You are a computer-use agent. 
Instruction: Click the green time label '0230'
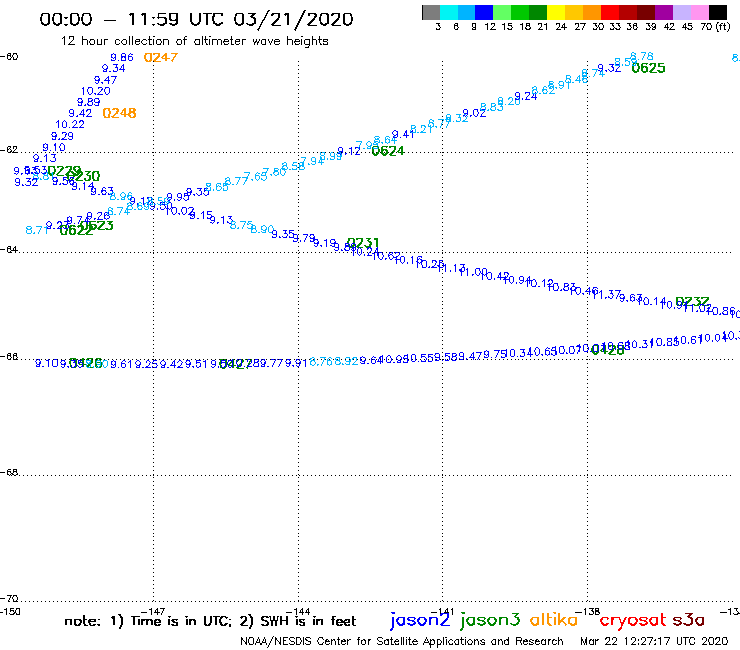pyautogui.click(x=85, y=176)
